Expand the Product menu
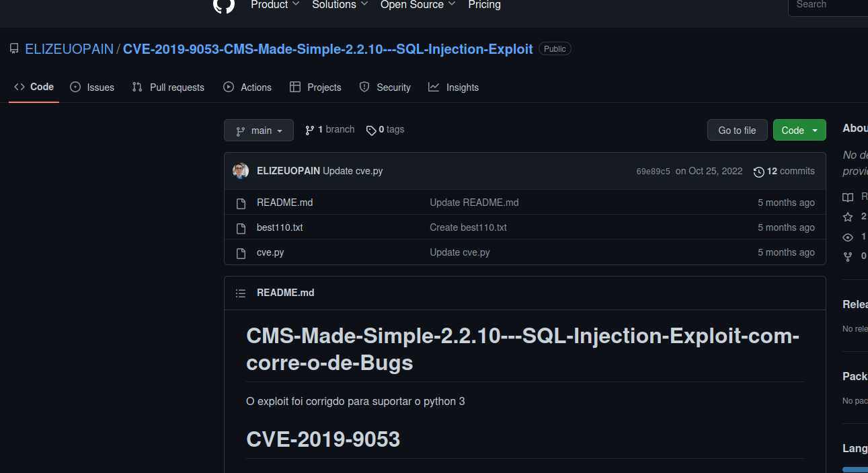The width and height of the screenshot is (868, 473). (275, 5)
